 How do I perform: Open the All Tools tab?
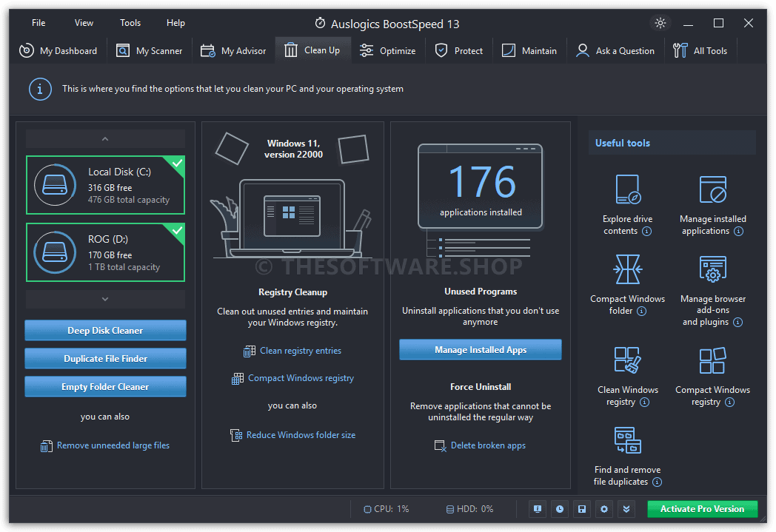tap(700, 50)
